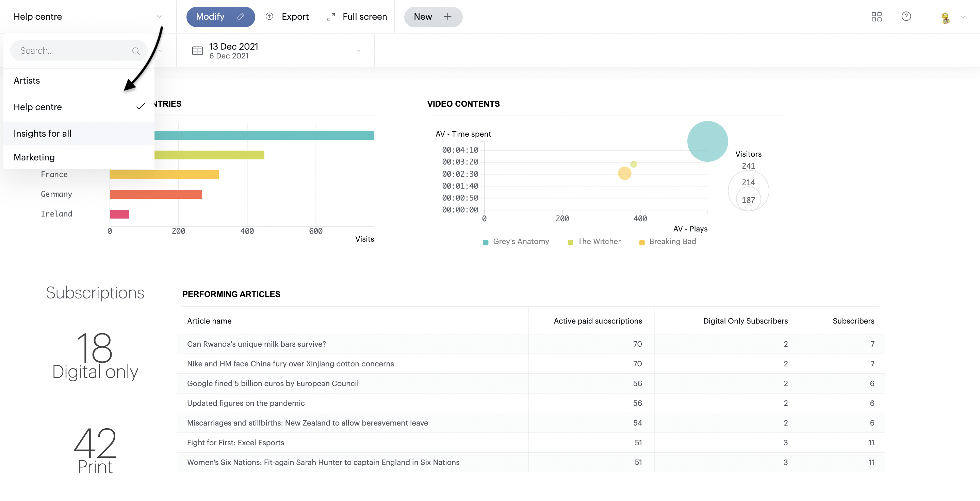Open the help question mark icon
The height and width of the screenshot is (501, 980).
(x=906, y=17)
